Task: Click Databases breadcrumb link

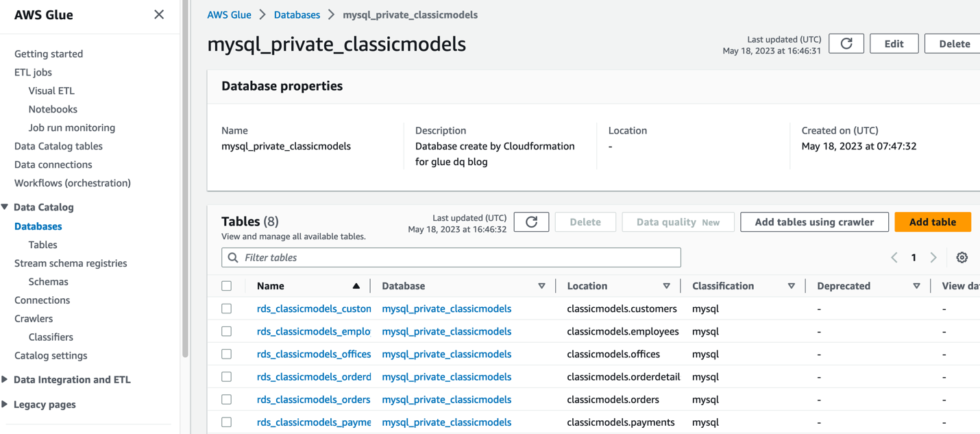Action: pyautogui.click(x=297, y=14)
